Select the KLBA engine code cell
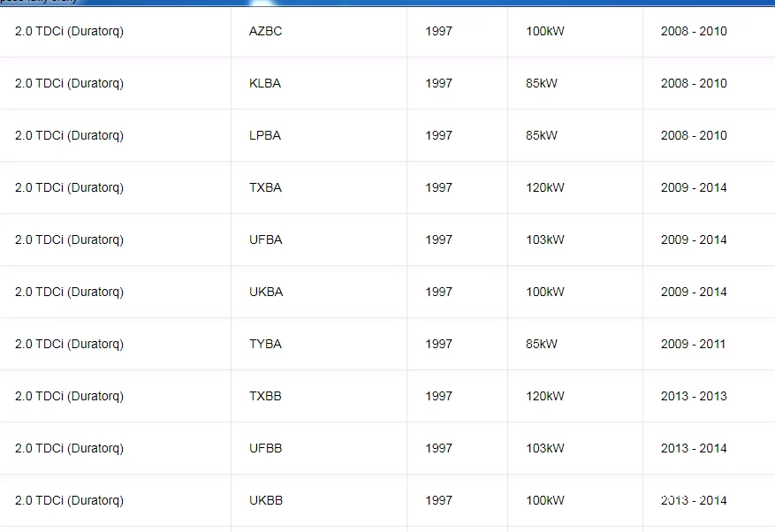Viewport: 775px width, 532px height. point(265,83)
